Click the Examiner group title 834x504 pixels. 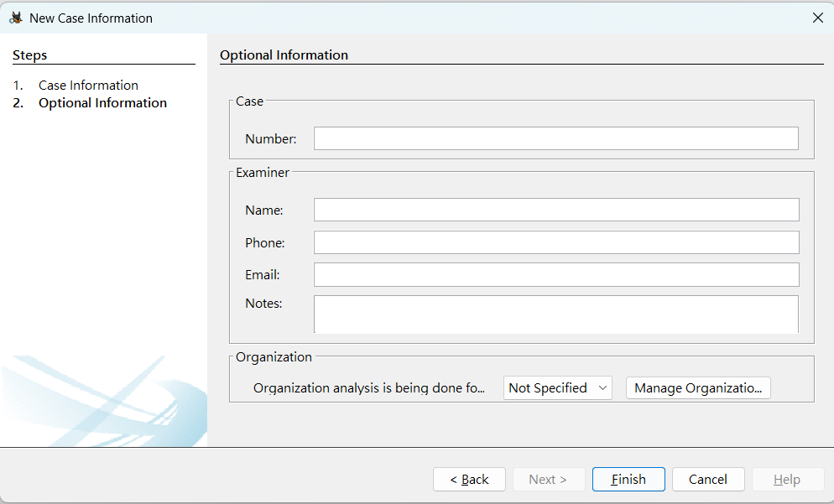[x=263, y=172]
